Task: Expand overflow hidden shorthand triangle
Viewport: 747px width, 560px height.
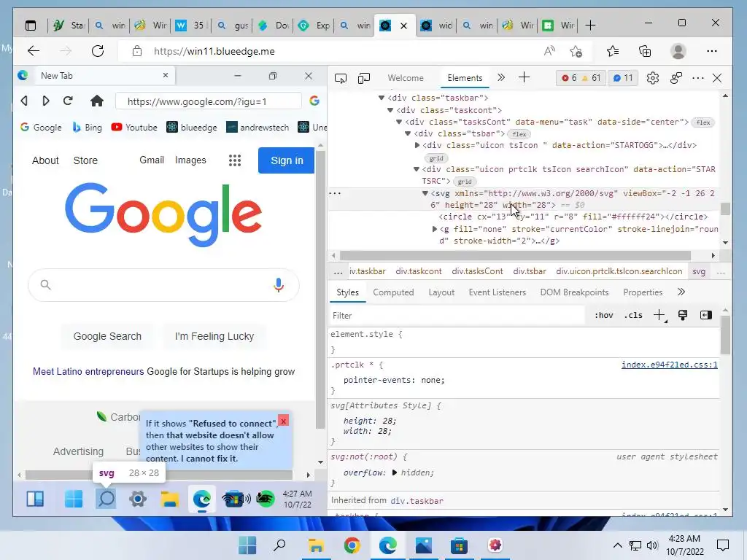Action: pos(395,472)
